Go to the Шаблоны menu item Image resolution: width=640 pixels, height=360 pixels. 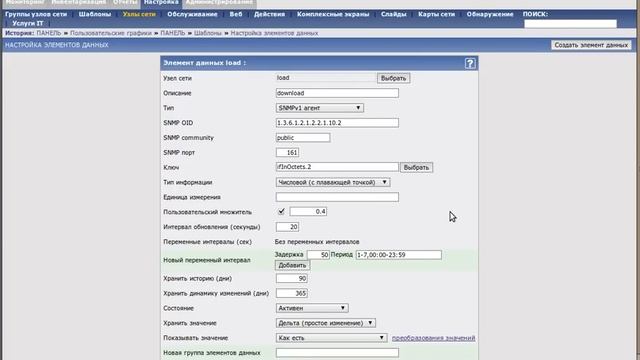(95, 14)
